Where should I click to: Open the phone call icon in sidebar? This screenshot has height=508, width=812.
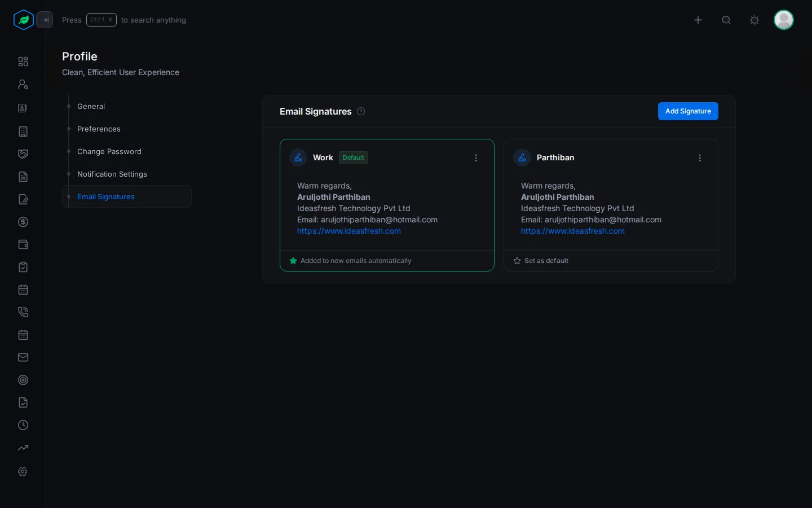[x=23, y=312]
